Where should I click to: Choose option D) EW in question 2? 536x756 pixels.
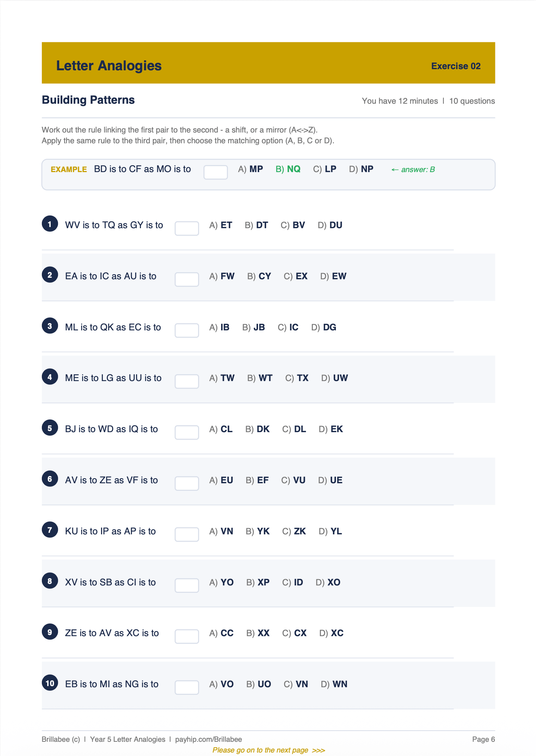333,276
